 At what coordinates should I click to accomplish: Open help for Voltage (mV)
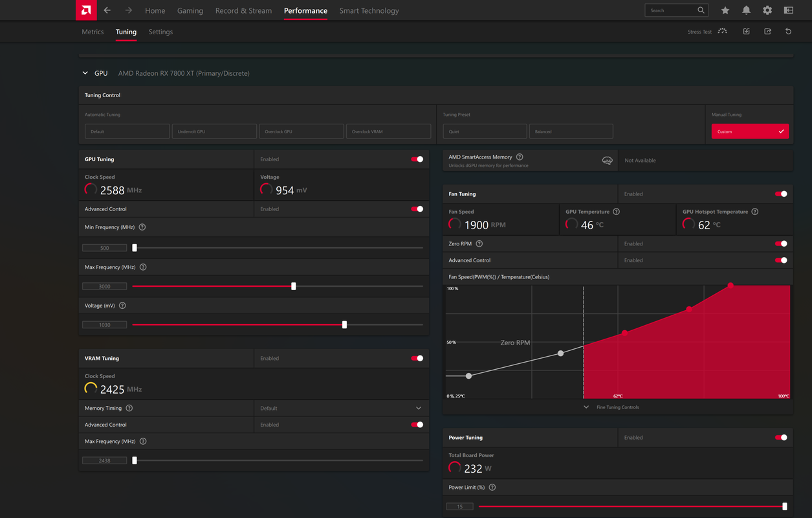[x=122, y=306]
